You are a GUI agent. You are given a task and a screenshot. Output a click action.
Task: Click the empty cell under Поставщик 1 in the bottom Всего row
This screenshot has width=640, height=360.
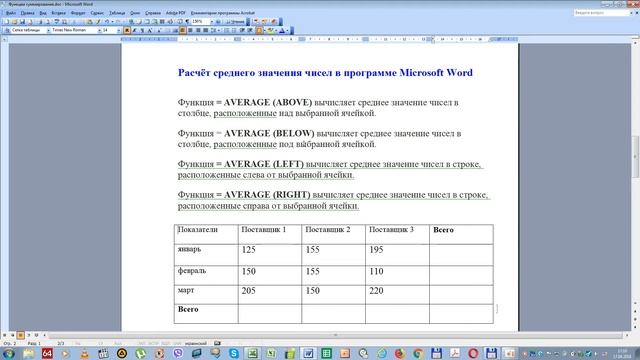pyautogui.click(x=270, y=313)
